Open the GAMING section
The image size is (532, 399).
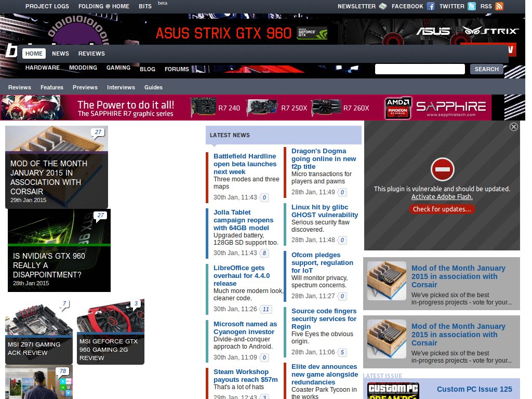pos(118,68)
